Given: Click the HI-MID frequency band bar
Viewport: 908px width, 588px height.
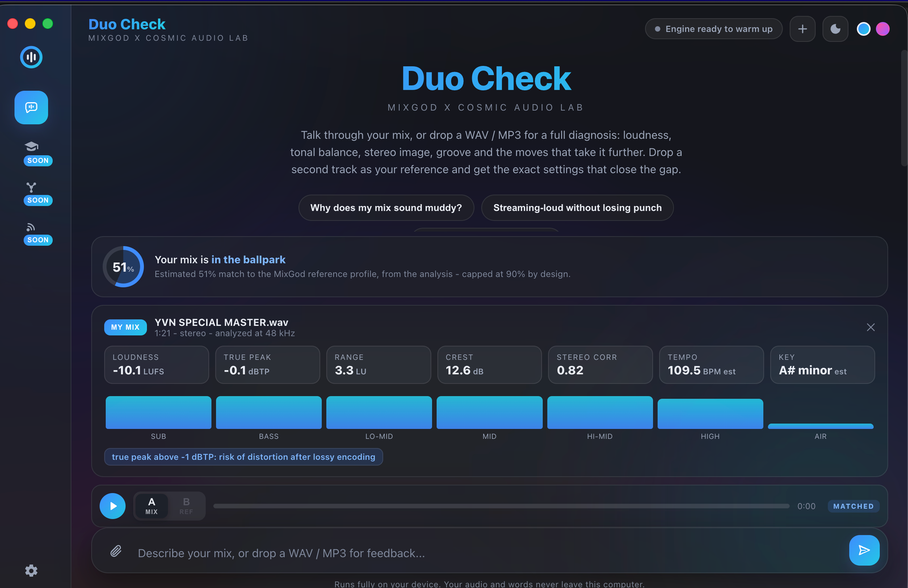Looking at the screenshot, I should coord(600,412).
